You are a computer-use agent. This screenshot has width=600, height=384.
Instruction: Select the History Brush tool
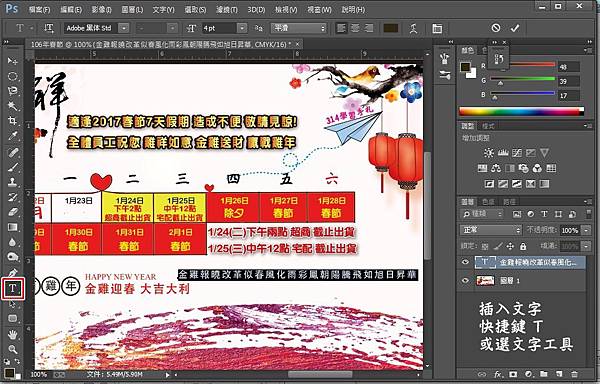[x=13, y=197]
